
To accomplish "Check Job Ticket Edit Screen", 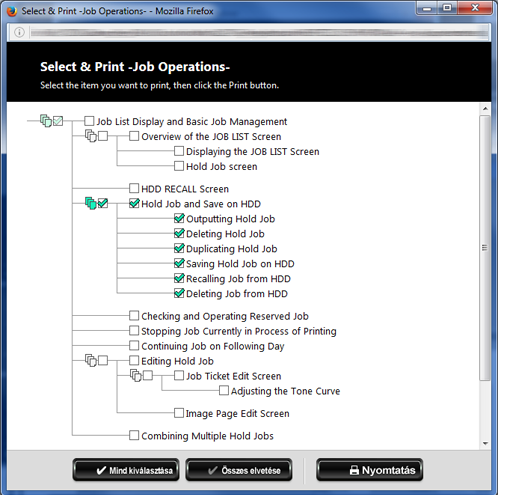I will (x=179, y=376).
